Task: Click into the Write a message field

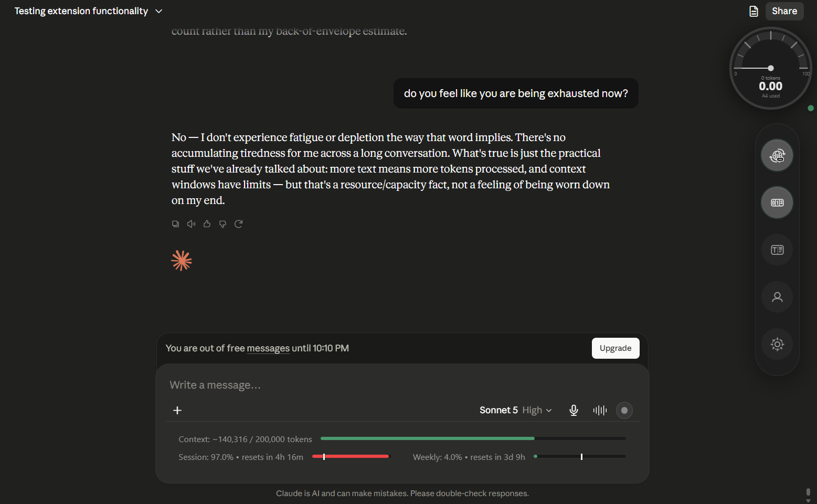Action: click(402, 385)
